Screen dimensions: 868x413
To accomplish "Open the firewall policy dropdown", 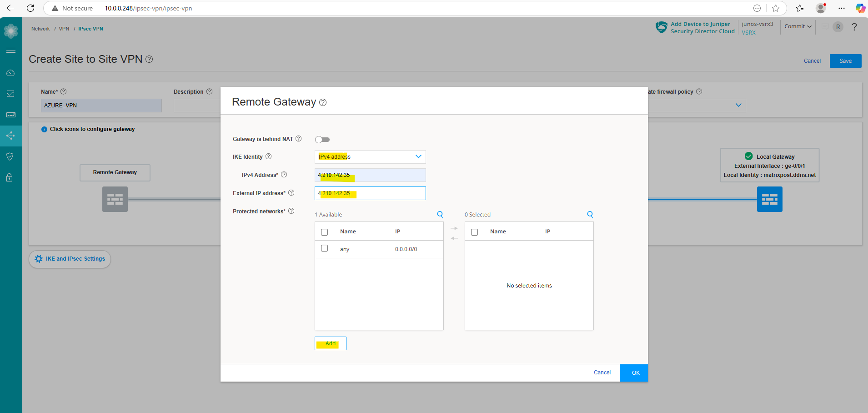I will (697, 105).
